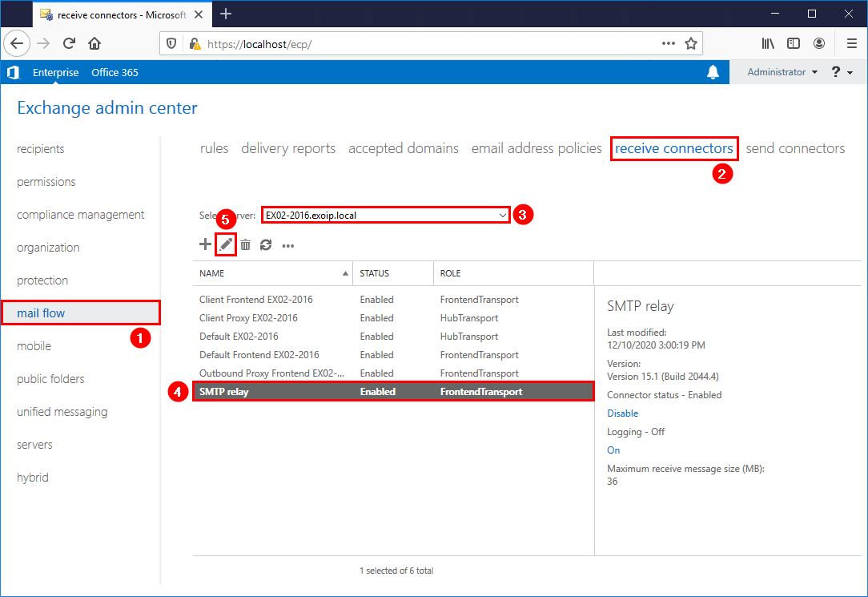The height and width of the screenshot is (597, 868).
Task: Select the Enterprise header tab
Action: pyautogui.click(x=55, y=73)
